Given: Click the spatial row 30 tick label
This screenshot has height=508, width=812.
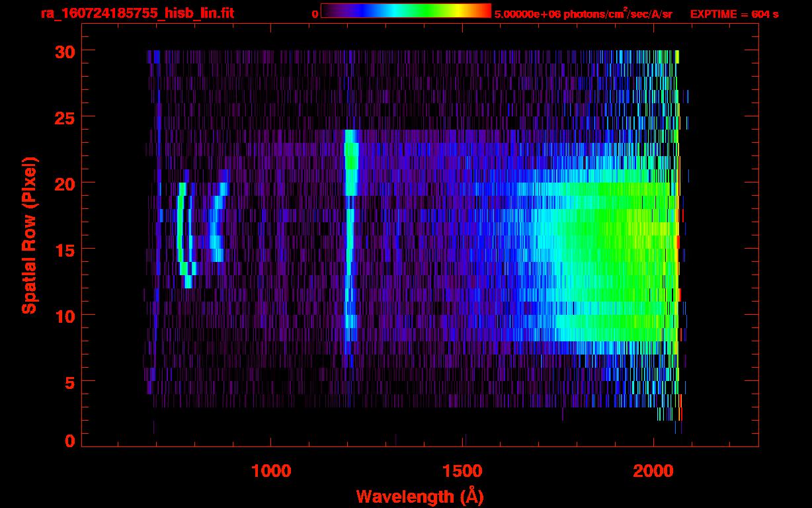Looking at the screenshot, I should (x=65, y=51).
